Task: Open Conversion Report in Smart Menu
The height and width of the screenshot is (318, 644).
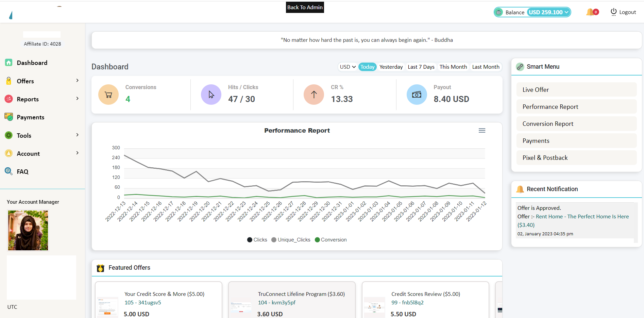Action: pyautogui.click(x=548, y=124)
